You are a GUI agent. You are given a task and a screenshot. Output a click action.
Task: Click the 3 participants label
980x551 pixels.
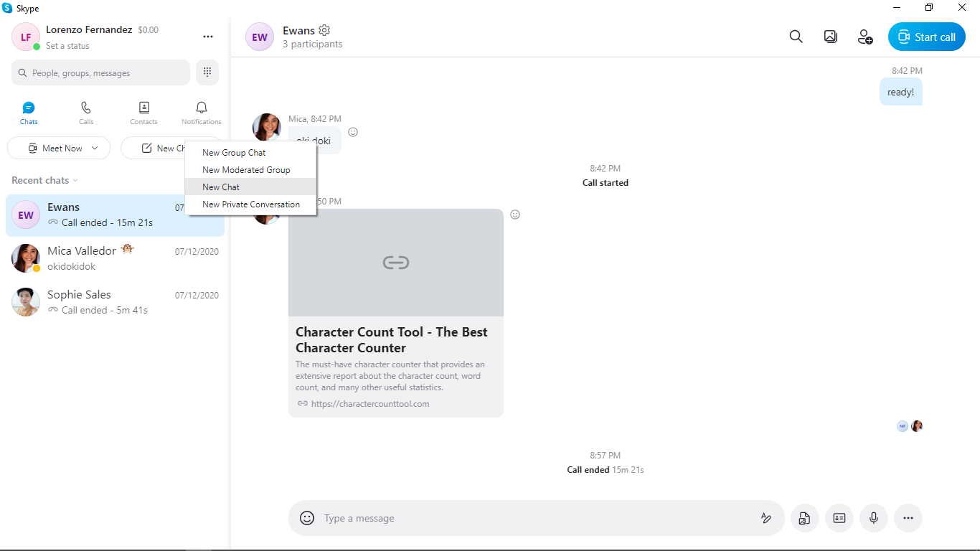(x=312, y=44)
